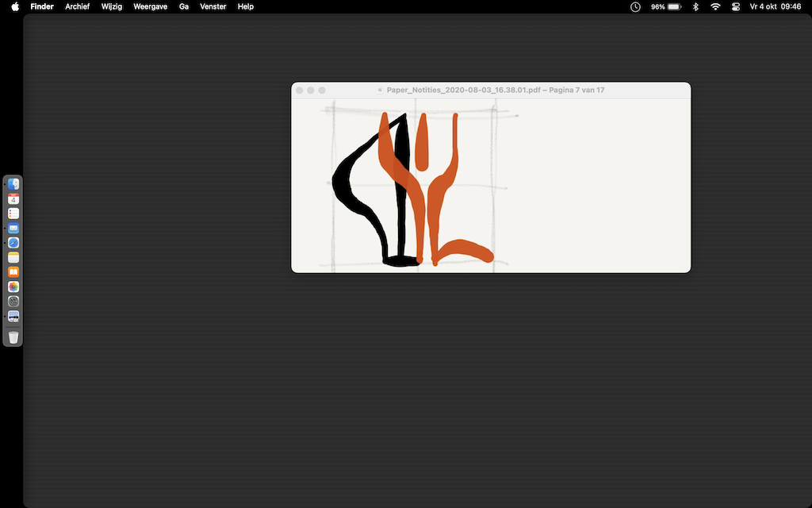Launch Reminders from the Dock

click(13, 214)
